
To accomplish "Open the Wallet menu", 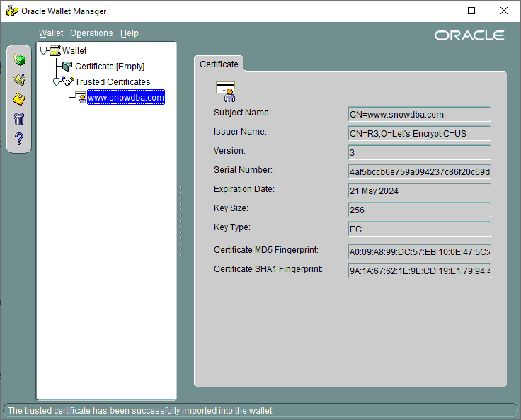I will coord(51,33).
